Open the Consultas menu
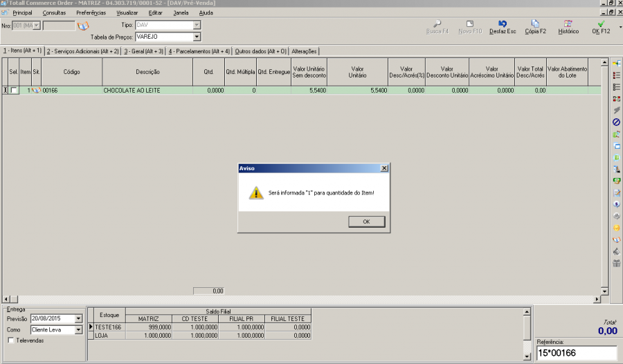The width and height of the screenshot is (623, 364). point(54,12)
